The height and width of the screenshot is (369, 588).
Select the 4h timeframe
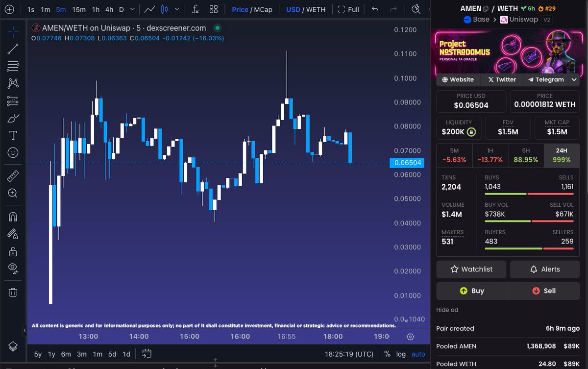(109, 9)
